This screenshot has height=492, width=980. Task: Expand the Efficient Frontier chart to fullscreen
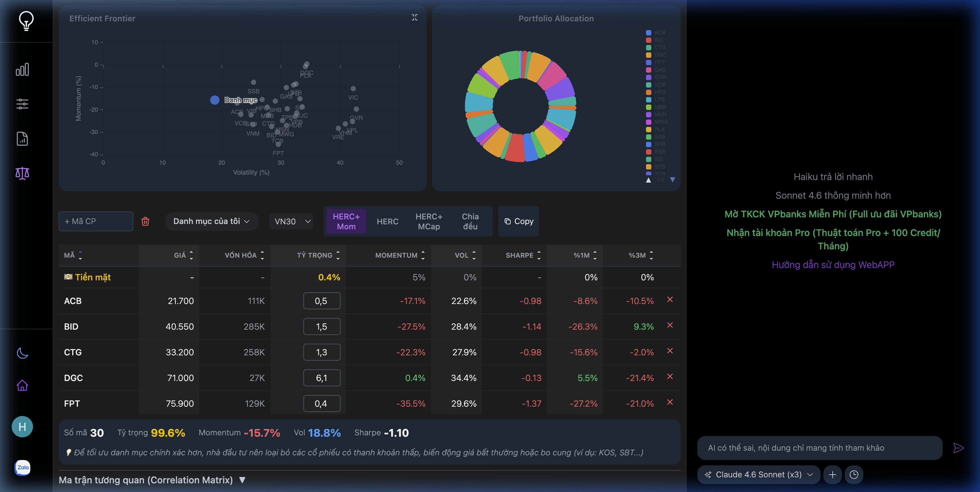coord(415,18)
